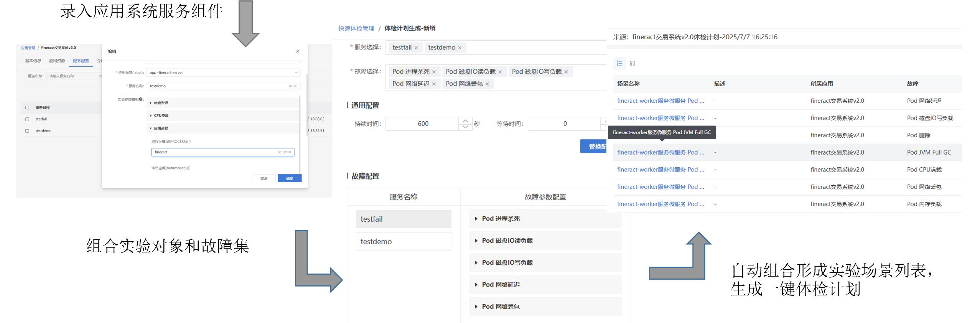Confirm the edit dialog with 确定

[x=290, y=178]
